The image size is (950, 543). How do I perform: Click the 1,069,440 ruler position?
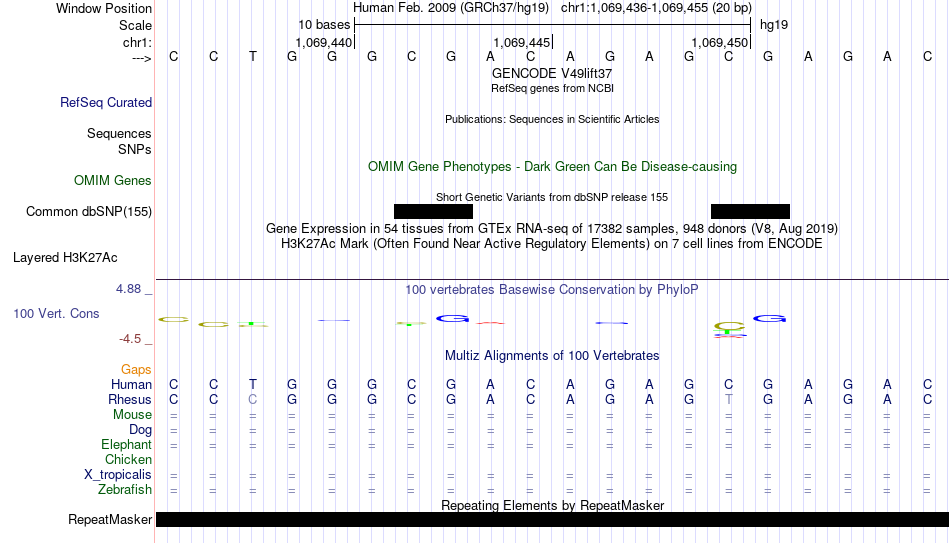324,42
